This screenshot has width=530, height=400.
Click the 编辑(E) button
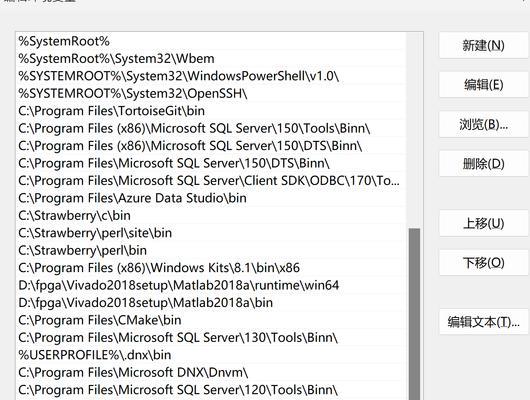(x=483, y=85)
